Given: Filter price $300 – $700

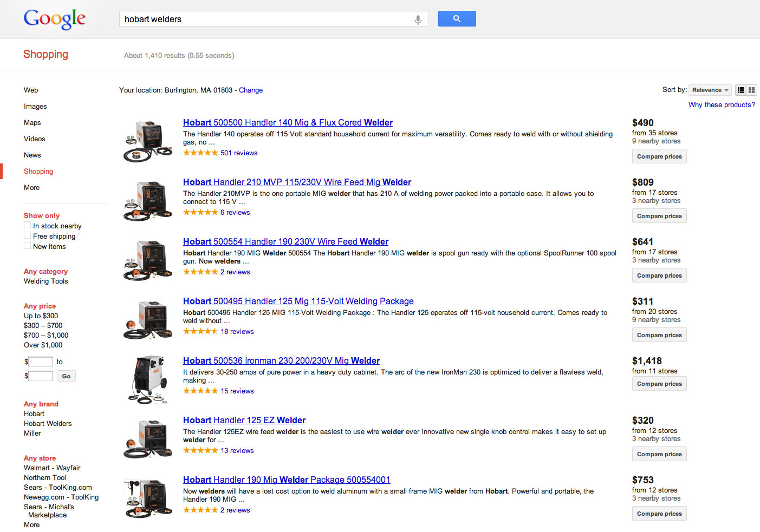Looking at the screenshot, I should tap(43, 326).
